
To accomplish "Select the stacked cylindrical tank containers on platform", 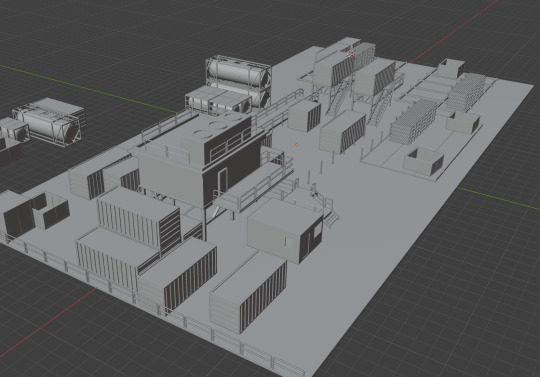I will 238,82.
